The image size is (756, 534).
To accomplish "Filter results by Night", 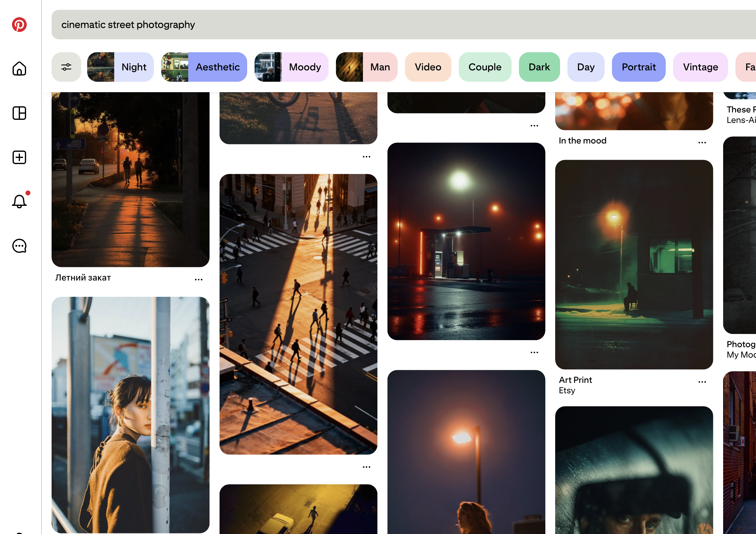I will [120, 67].
